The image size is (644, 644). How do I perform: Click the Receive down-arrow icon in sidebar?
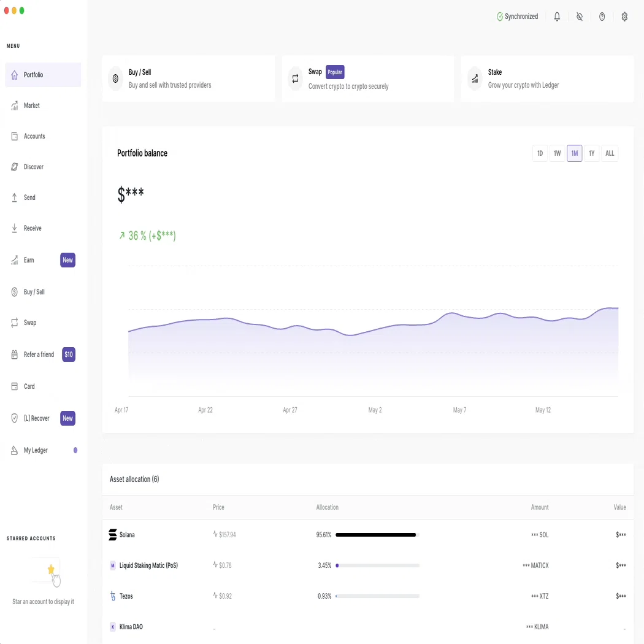14,228
